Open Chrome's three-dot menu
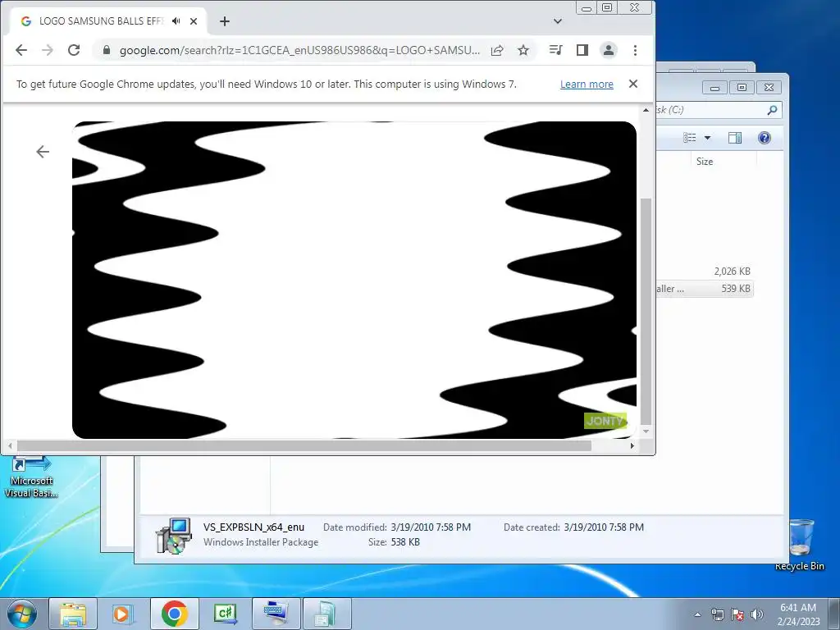 [636, 50]
